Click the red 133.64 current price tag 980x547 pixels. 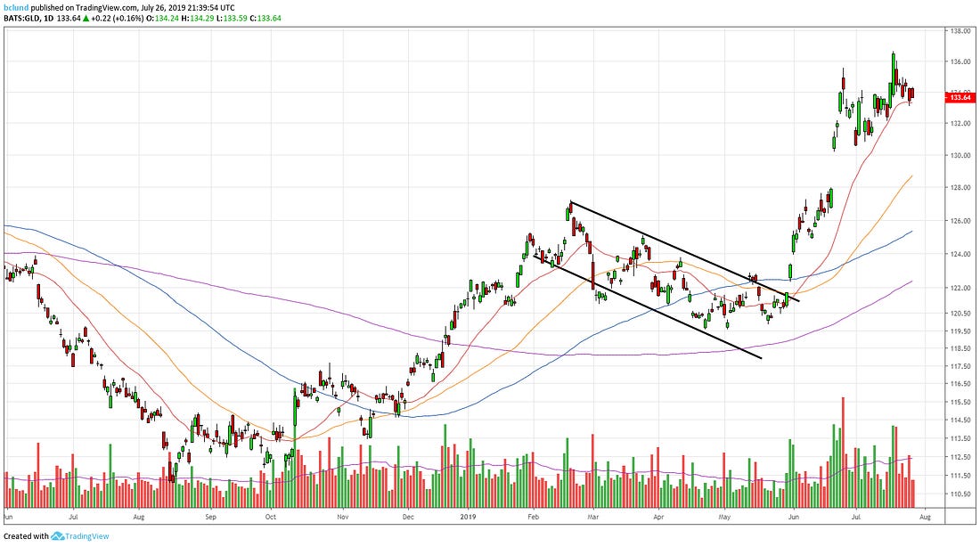960,98
